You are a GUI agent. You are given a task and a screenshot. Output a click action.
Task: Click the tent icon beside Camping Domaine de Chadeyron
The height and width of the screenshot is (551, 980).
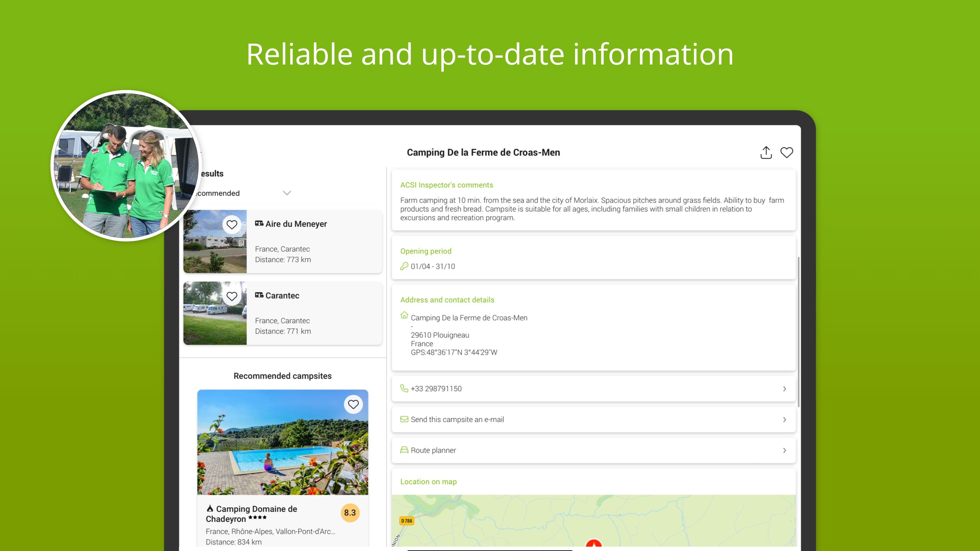[x=210, y=508]
